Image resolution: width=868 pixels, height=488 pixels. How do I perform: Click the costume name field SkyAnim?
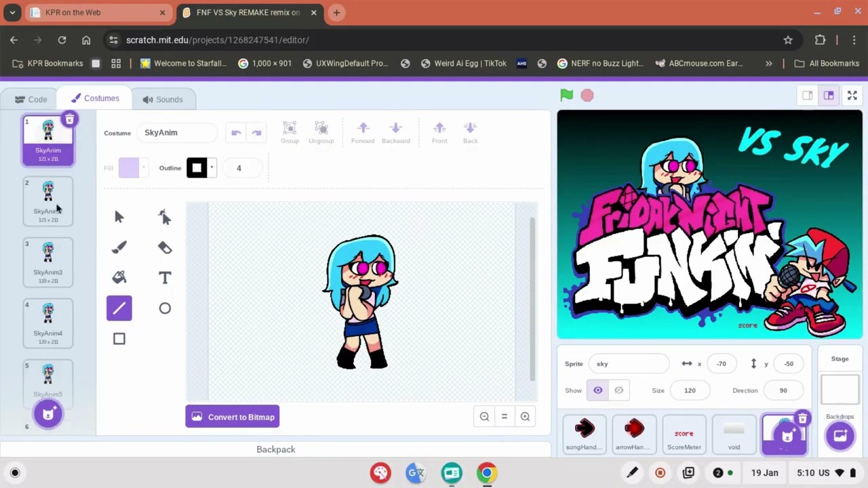177,133
